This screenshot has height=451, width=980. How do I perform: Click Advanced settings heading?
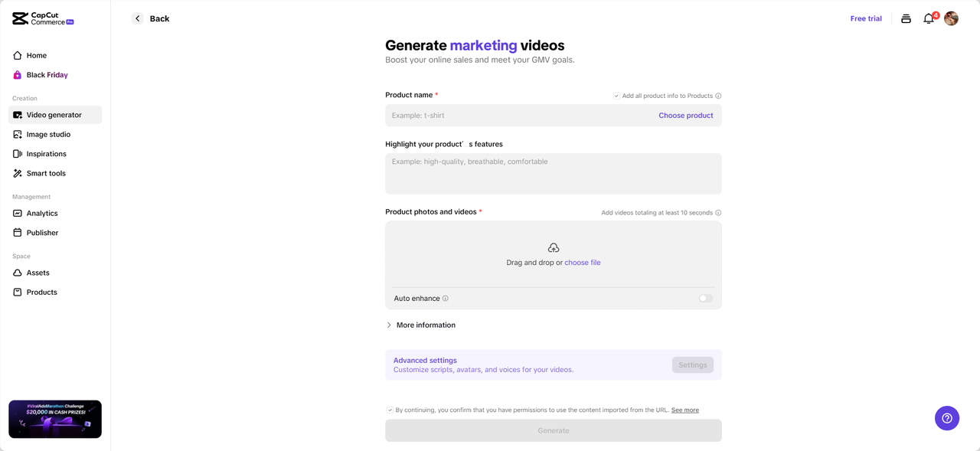pos(425,360)
